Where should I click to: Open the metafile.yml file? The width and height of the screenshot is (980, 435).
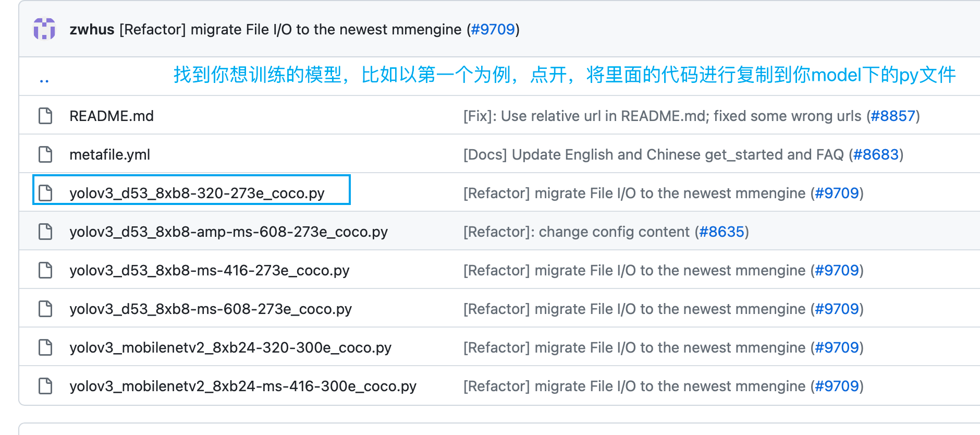[x=109, y=154]
